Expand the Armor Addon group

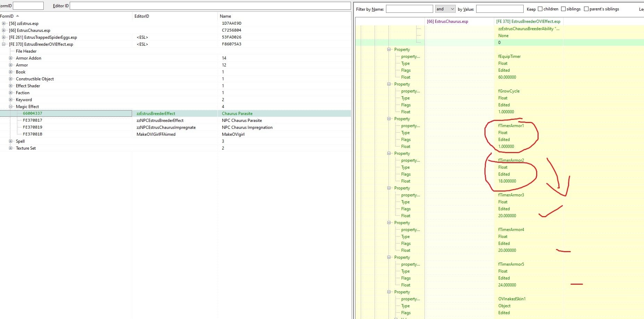[10, 58]
